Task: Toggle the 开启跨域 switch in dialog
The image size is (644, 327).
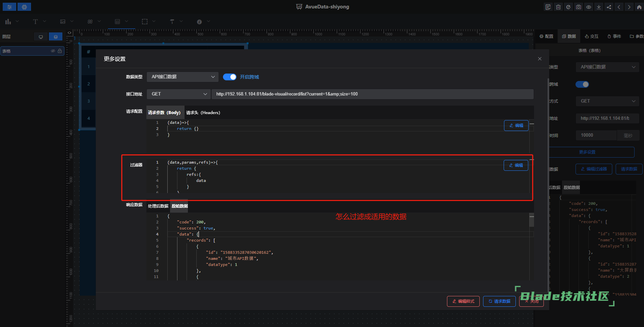Action: point(230,77)
